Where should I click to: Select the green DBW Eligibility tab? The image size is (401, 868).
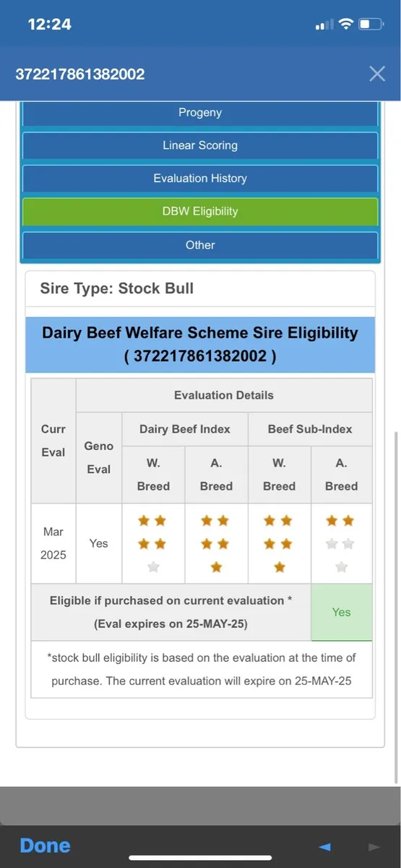[200, 212]
